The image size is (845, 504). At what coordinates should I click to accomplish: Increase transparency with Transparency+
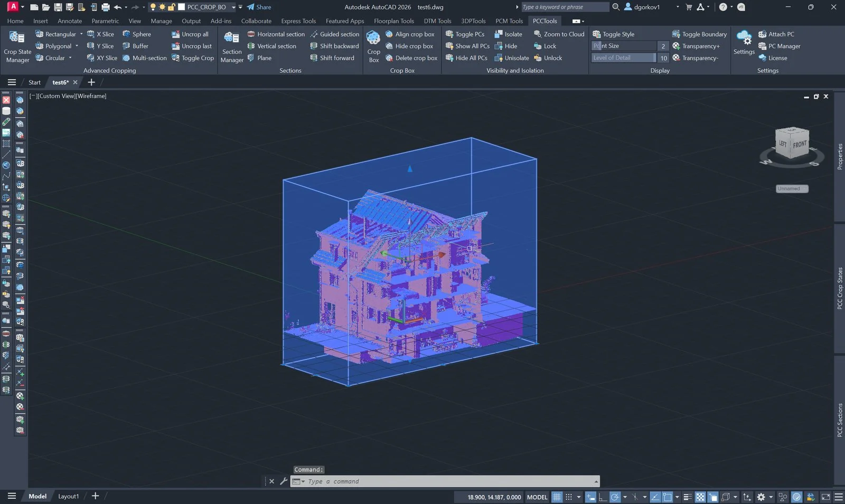pyautogui.click(x=696, y=46)
